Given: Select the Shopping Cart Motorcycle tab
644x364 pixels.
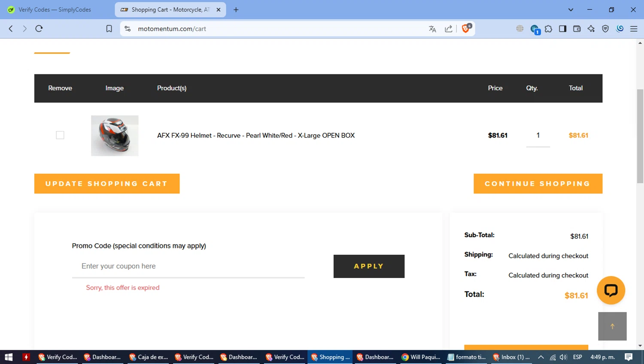Looking at the screenshot, I should [x=170, y=9].
